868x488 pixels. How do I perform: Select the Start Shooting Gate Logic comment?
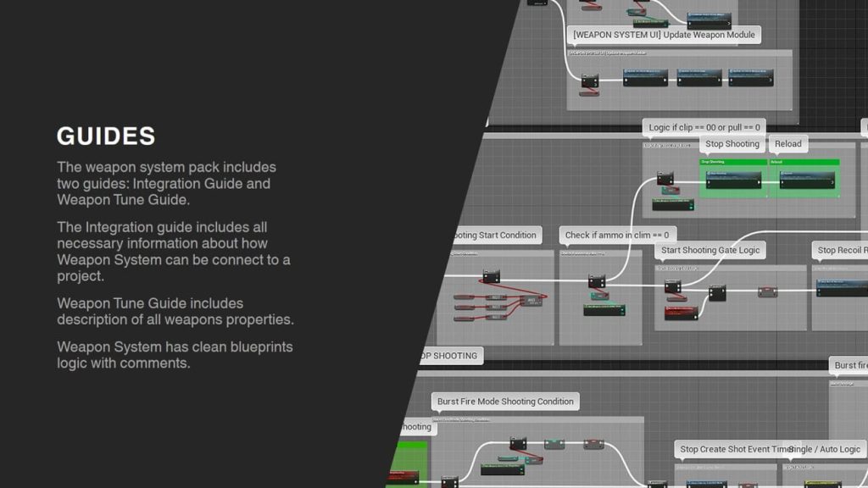pyautogui.click(x=710, y=250)
